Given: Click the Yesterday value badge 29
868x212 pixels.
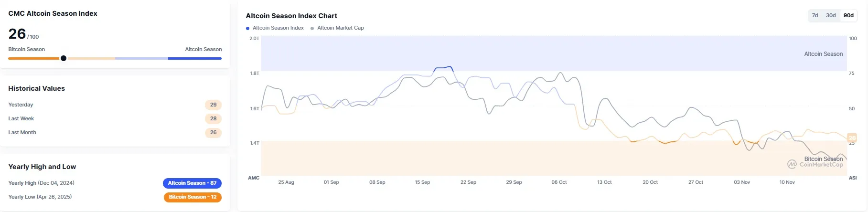Looking at the screenshot, I should click(213, 105).
